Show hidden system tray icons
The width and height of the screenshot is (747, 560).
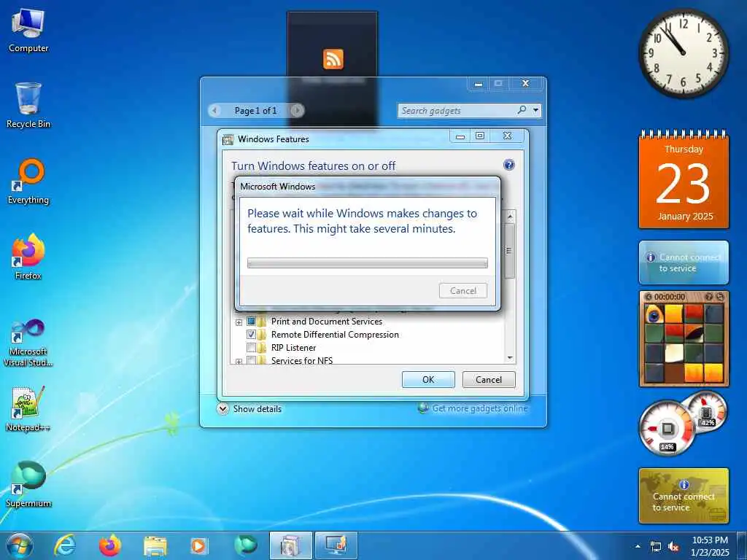click(638, 546)
